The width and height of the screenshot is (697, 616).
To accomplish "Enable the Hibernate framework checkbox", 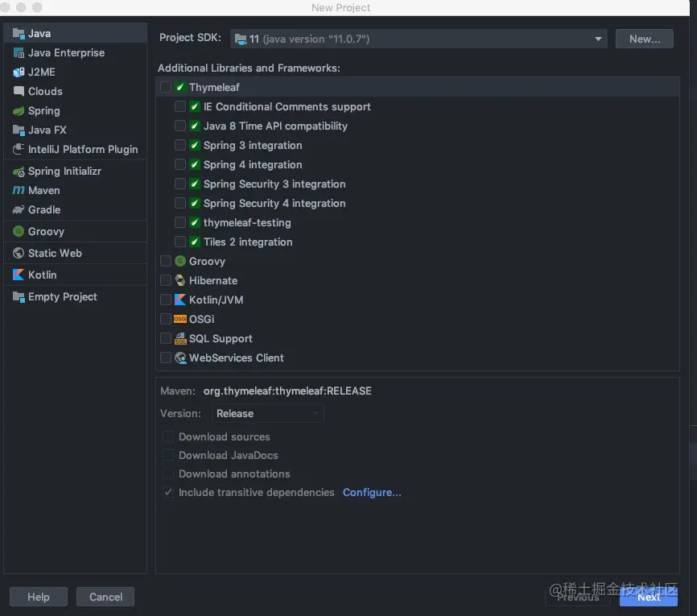I will tap(166, 281).
